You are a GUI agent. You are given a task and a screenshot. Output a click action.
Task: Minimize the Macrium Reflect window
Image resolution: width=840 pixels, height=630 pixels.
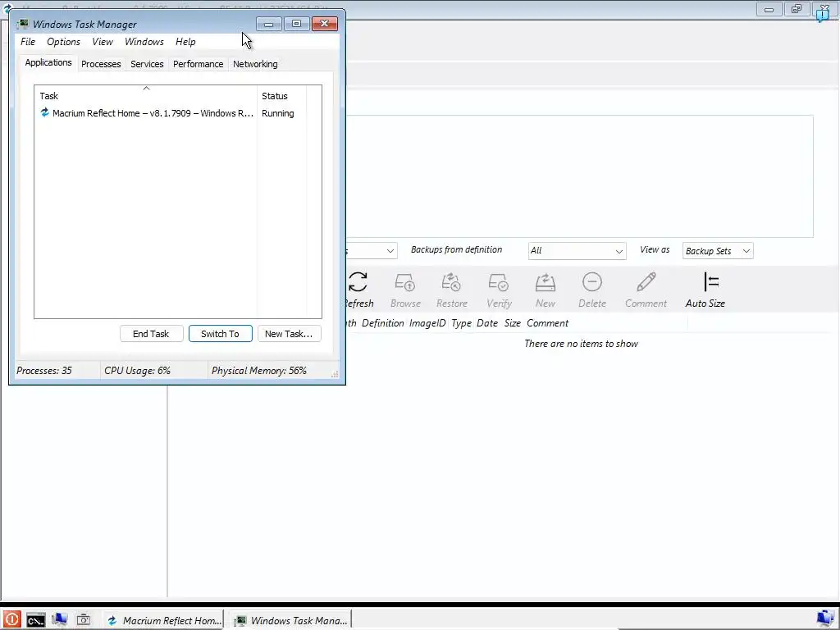pyautogui.click(x=769, y=10)
